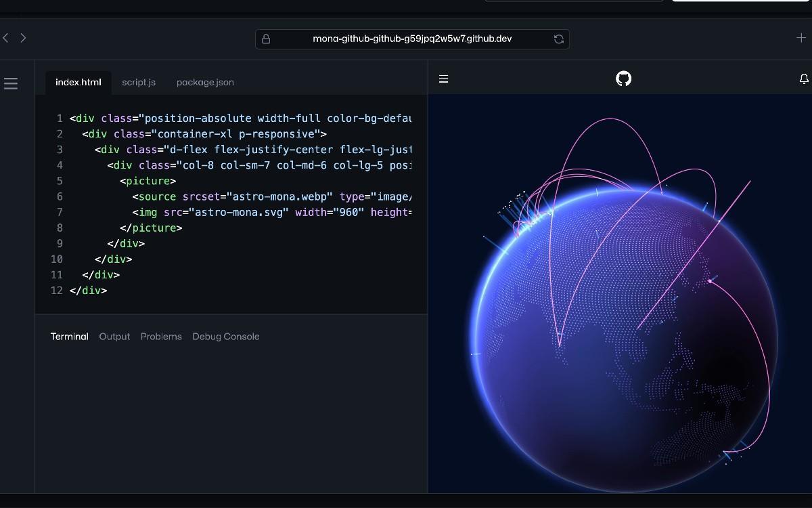This screenshot has height=508, width=812.
Task: Select the index.html tab
Action: [x=78, y=82]
